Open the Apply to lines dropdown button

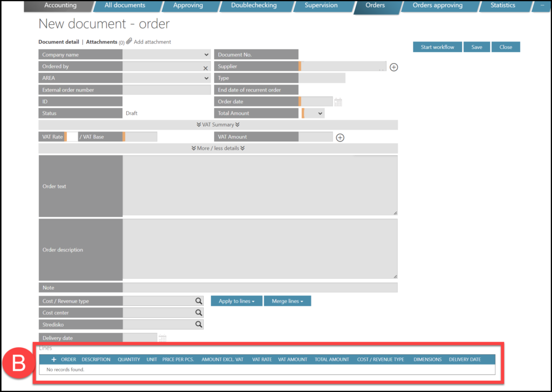(237, 301)
